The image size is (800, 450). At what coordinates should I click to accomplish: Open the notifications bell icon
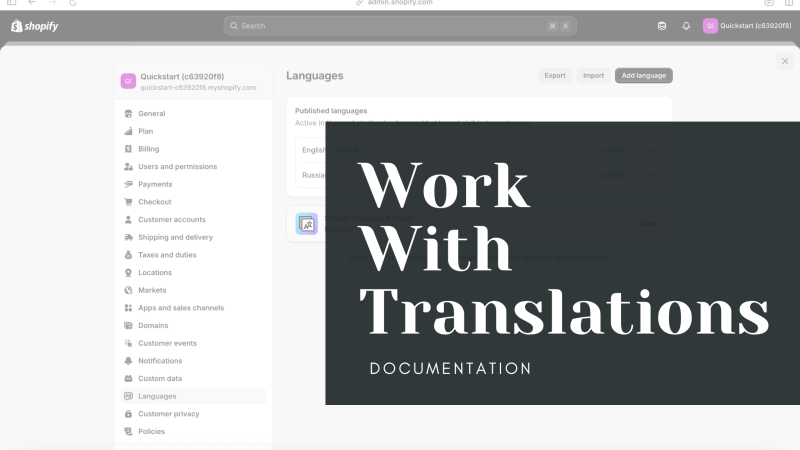pos(686,26)
